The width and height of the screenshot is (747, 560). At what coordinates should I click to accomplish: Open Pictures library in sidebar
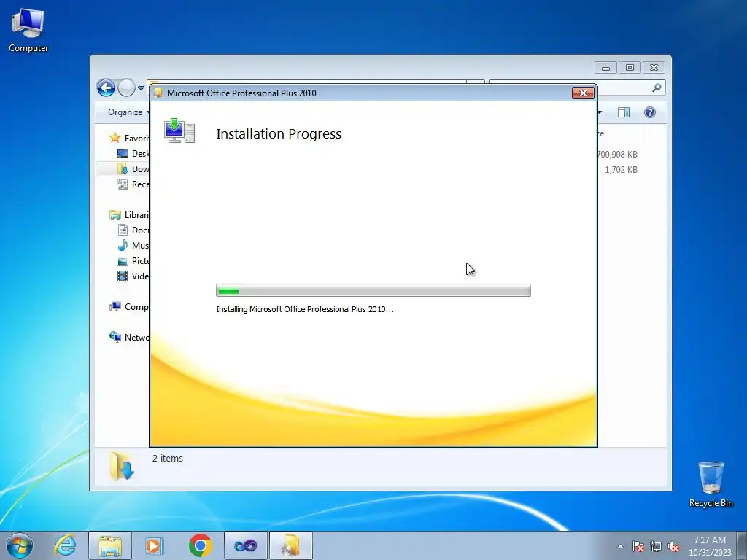point(133,260)
